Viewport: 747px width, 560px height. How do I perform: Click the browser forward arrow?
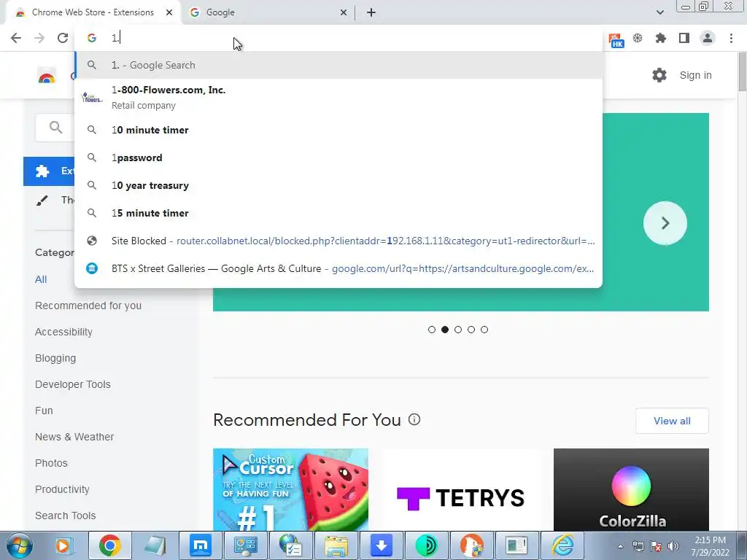point(39,38)
